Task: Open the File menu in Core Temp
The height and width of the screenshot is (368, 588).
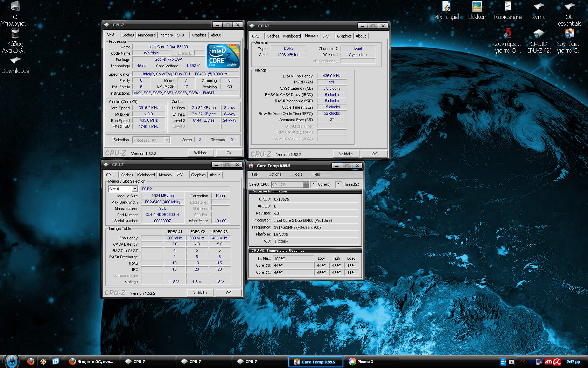Action: pyautogui.click(x=255, y=174)
